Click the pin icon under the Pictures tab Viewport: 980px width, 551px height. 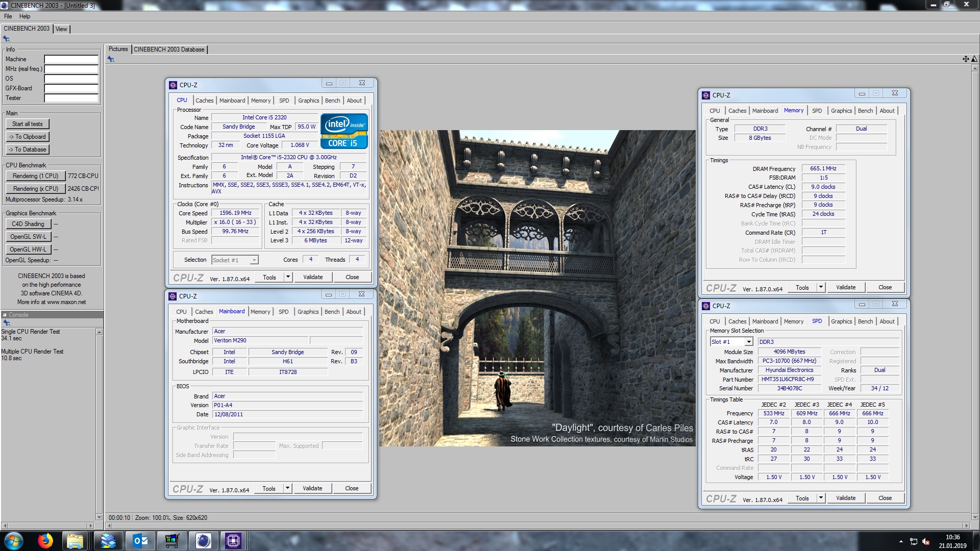click(x=111, y=59)
